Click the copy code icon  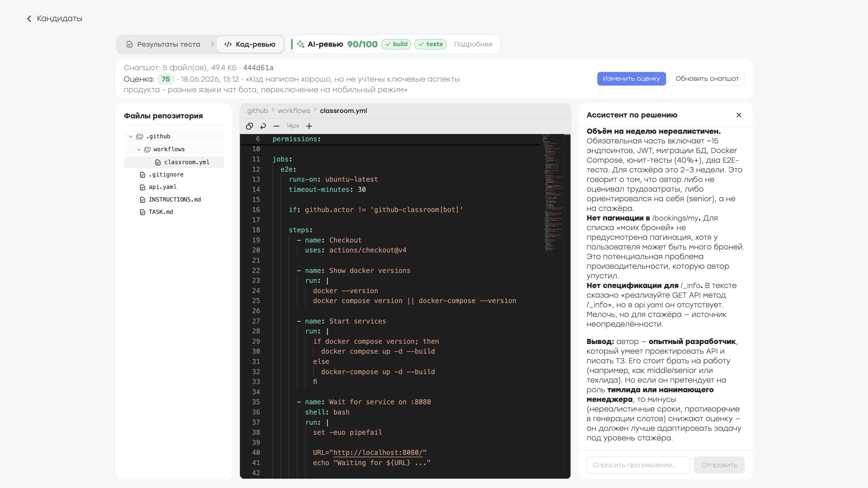[x=249, y=126]
